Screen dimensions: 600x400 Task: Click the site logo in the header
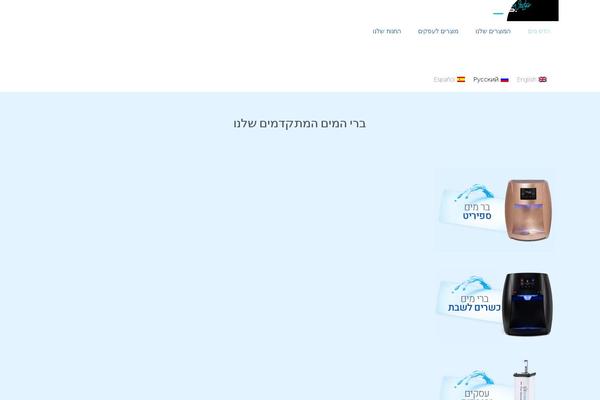[x=532, y=10]
